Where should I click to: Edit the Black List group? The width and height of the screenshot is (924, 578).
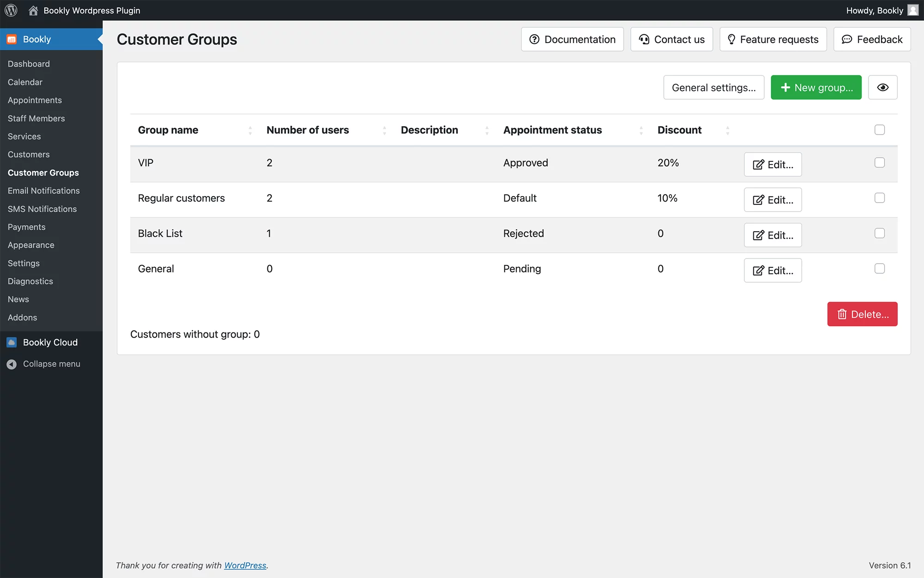(x=772, y=235)
